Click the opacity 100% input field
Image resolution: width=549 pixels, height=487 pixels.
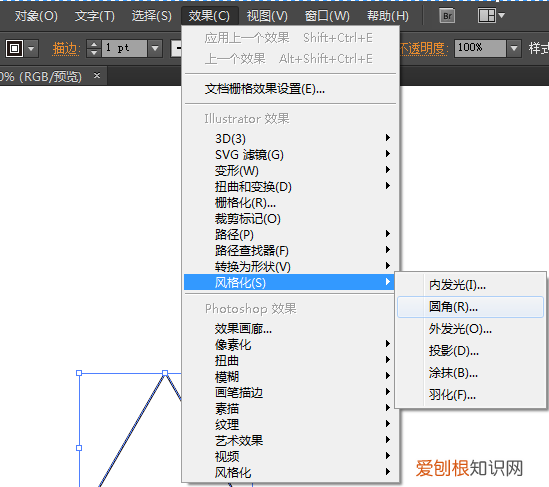coord(480,48)
